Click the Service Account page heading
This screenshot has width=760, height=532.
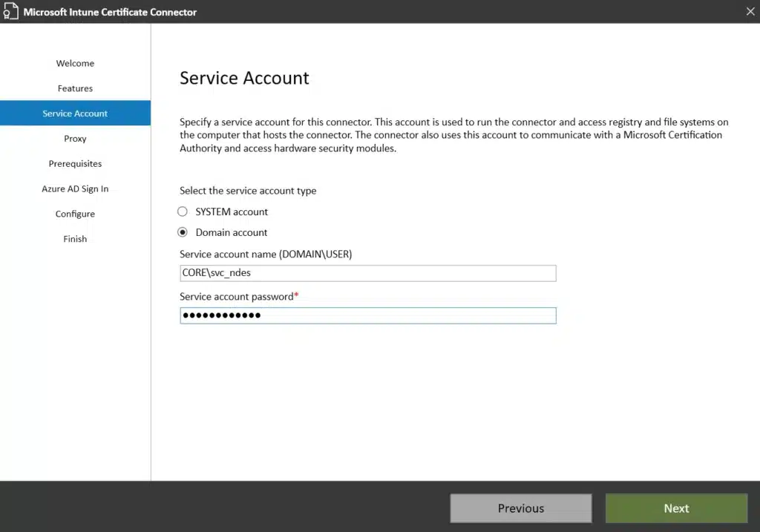244,78
